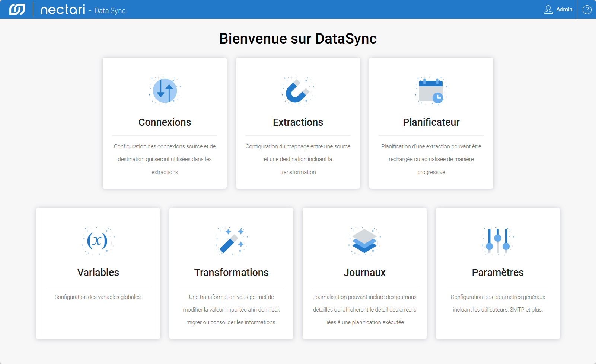Click the Transformations magic wand icon
The image size is (596, 364).
click(x=231, y=241)
